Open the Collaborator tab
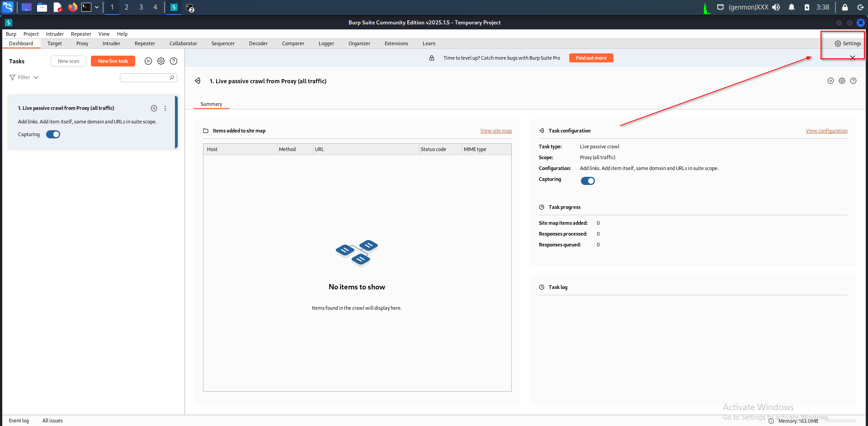Viewport: 868px width, 426px height. 183,43
